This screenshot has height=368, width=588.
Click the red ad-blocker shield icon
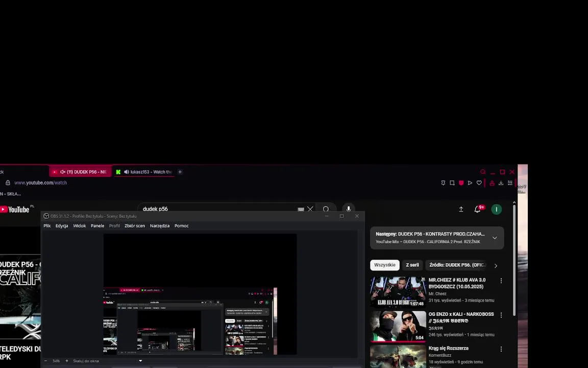(461, 183)
